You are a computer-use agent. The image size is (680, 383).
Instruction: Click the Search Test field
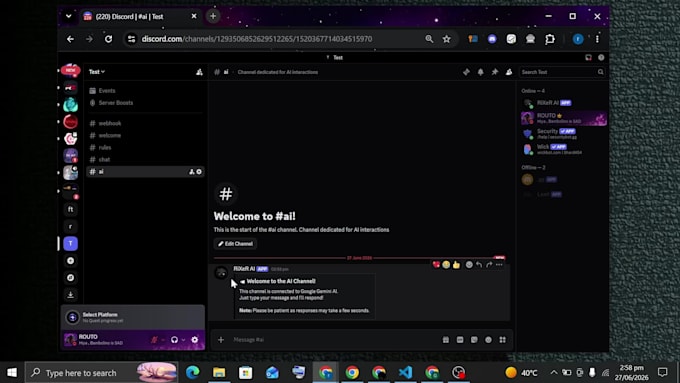(x=562, y=72)
